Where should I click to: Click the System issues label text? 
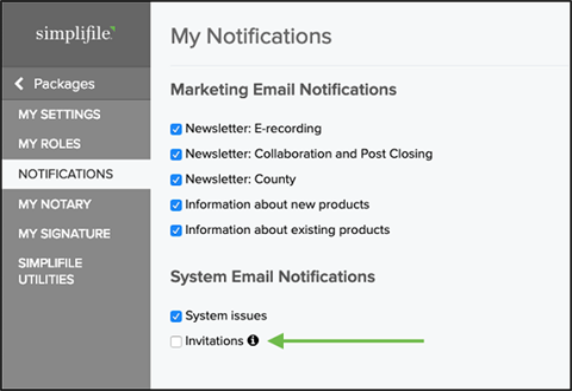pyautogui.click(x=226, y=315)
